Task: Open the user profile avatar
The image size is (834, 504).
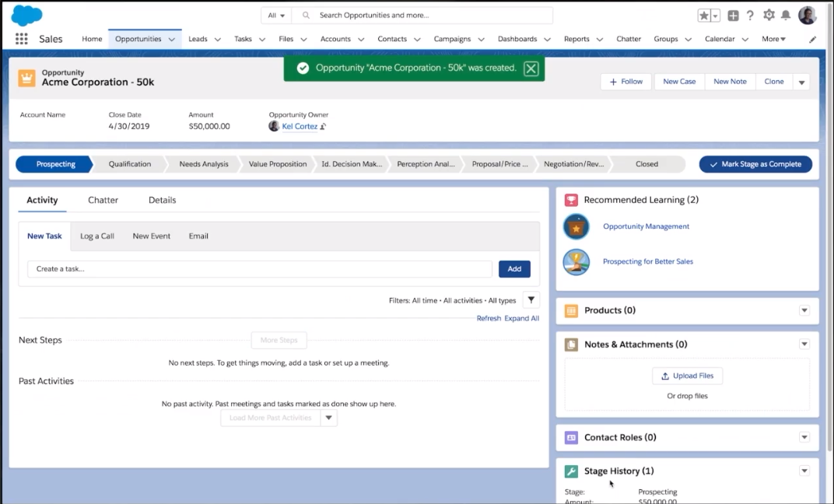Action: click(808, 16)
